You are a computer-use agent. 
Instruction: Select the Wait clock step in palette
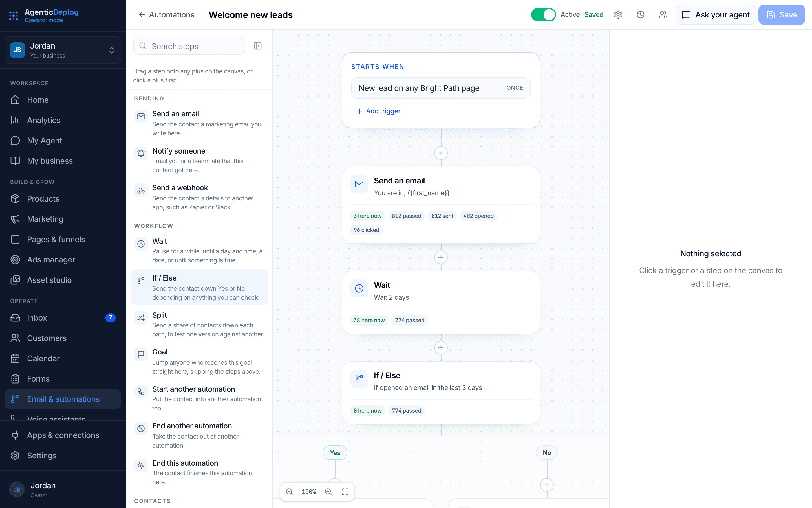[x=199, y=251]
